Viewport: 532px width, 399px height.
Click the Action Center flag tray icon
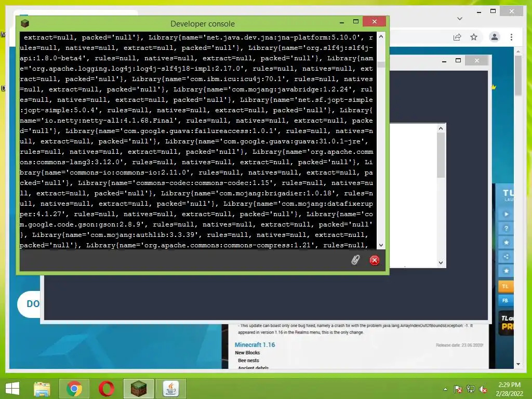pos(458,389)
